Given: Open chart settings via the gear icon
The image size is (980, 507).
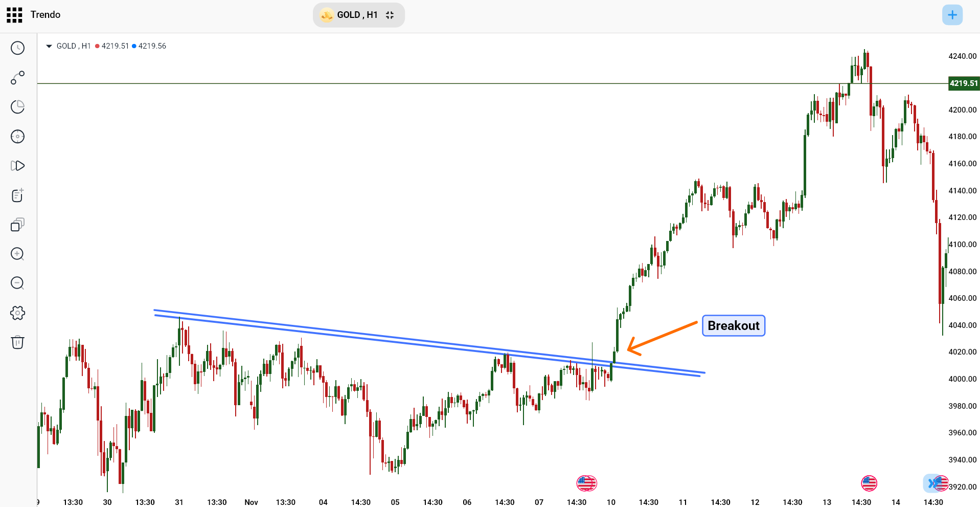Looking at the screenshot, I should [x=17, y=313].
